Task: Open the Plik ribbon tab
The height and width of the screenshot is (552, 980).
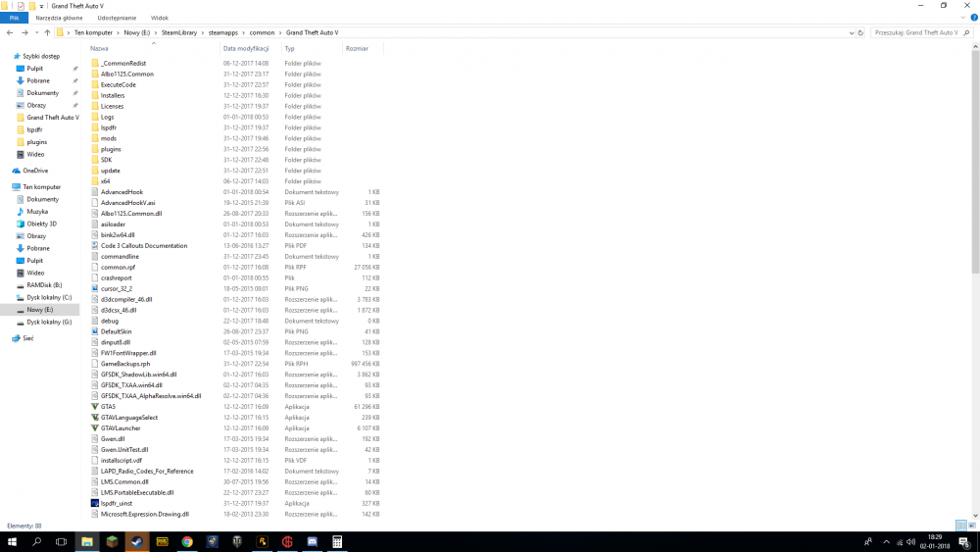Action: 14,18
